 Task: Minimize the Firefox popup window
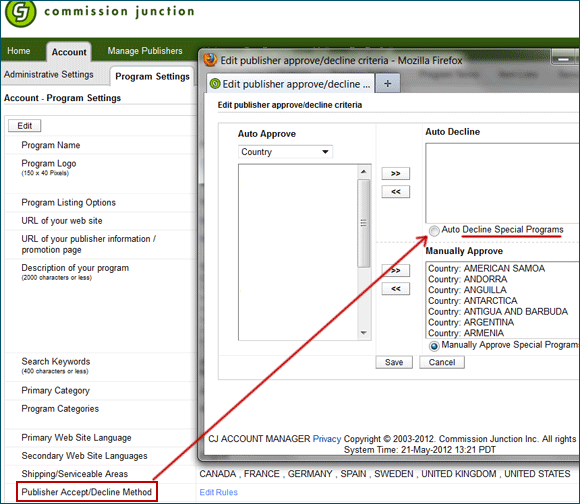(x=563, y=59)
